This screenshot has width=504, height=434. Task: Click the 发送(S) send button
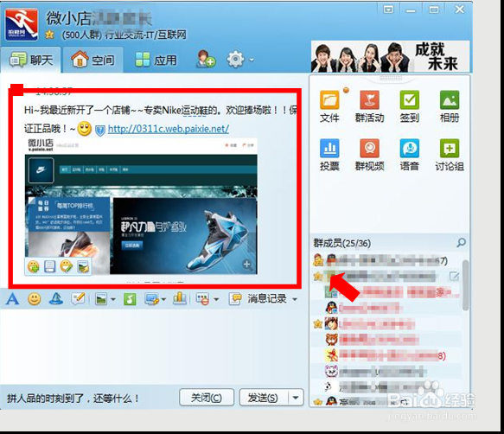(x=264, y=398)
